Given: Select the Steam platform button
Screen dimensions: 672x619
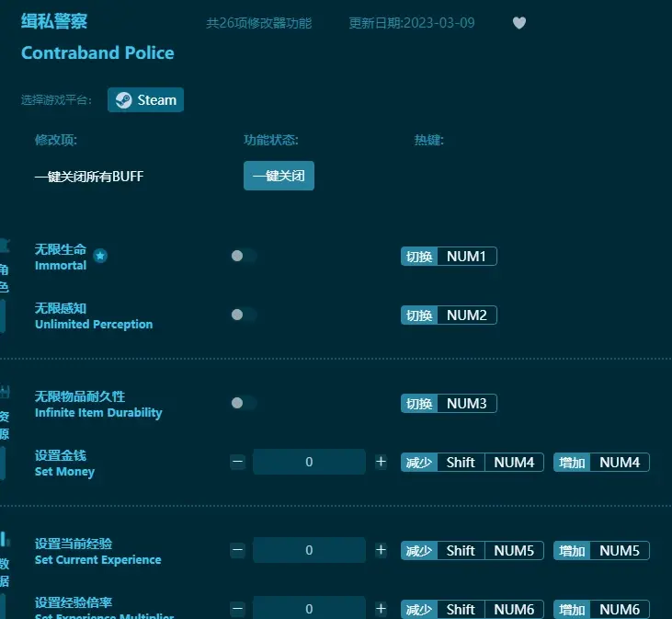Looking at the screenshot, I should tap(146, 100).
